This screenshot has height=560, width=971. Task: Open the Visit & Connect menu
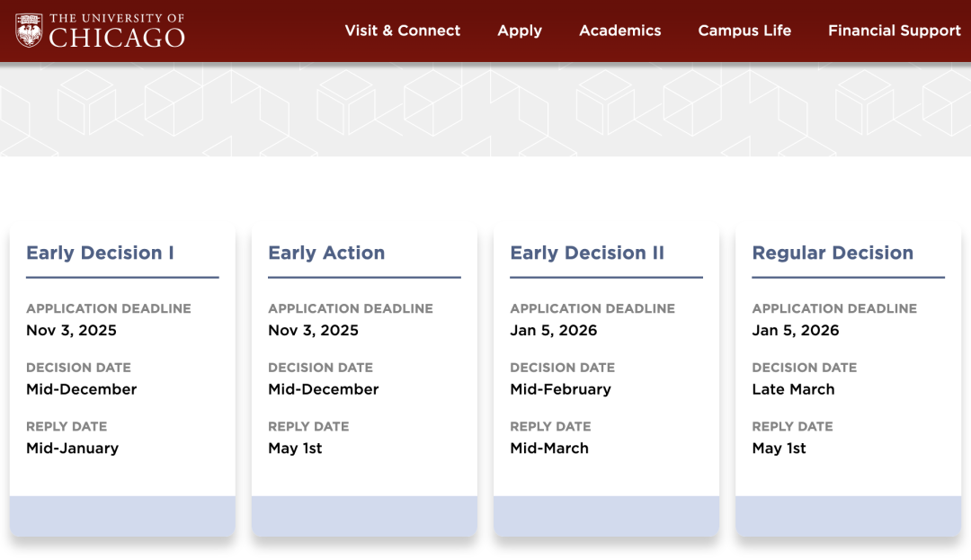403,31
